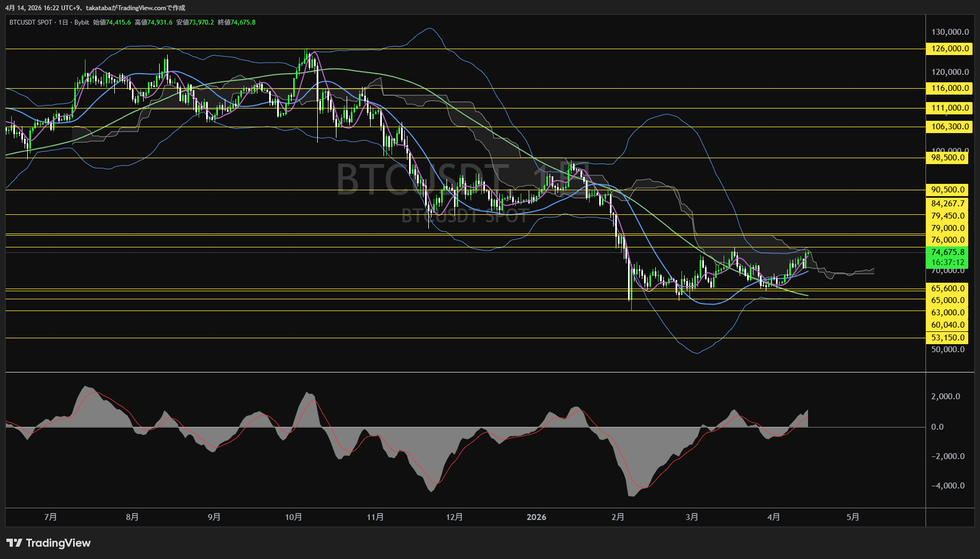Click the high value 高値74,931.6 in header
Image resolution: width=980 pixels, height=559 pixels.
point(153,22)
